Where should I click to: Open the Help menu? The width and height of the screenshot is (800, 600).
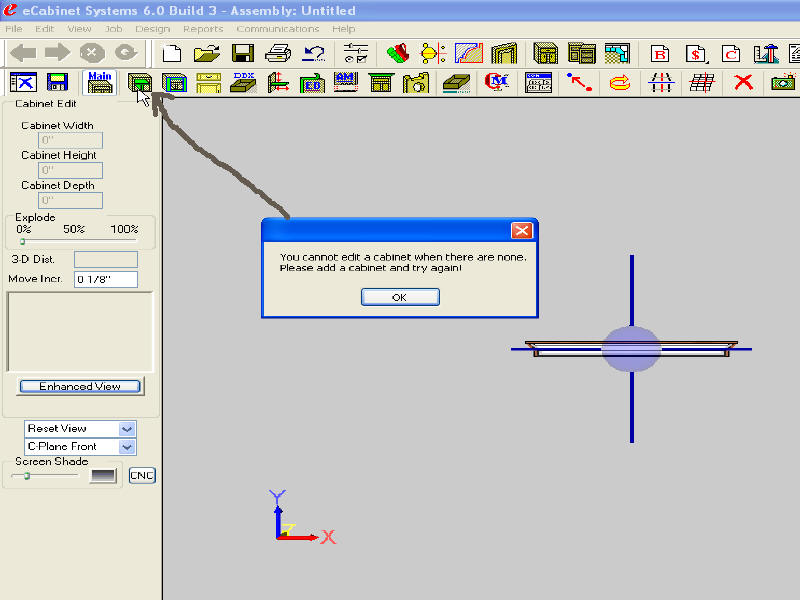pyautogui.click(x=343, y=29)
